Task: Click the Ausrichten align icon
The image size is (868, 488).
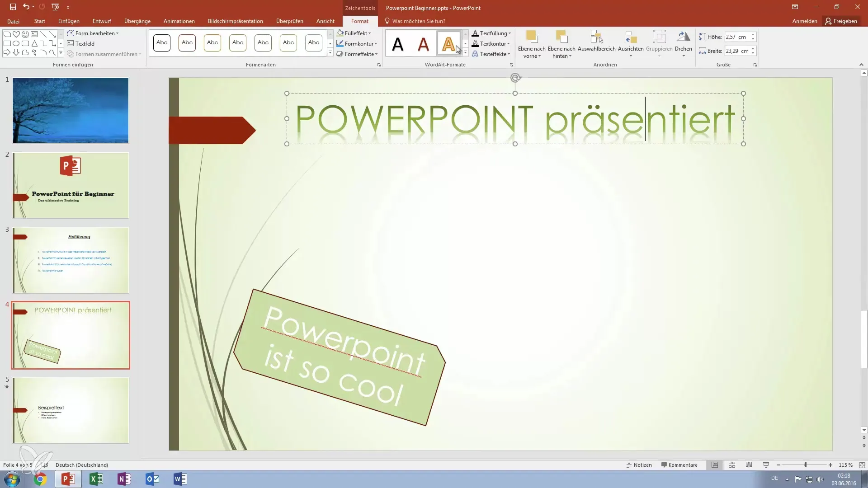Action: [x=630, y=37]
